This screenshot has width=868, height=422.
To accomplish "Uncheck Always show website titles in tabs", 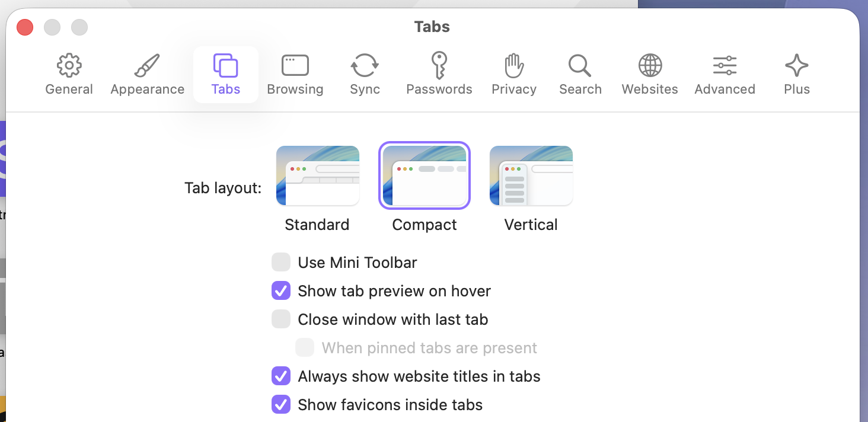I will [x=281, y=376].
